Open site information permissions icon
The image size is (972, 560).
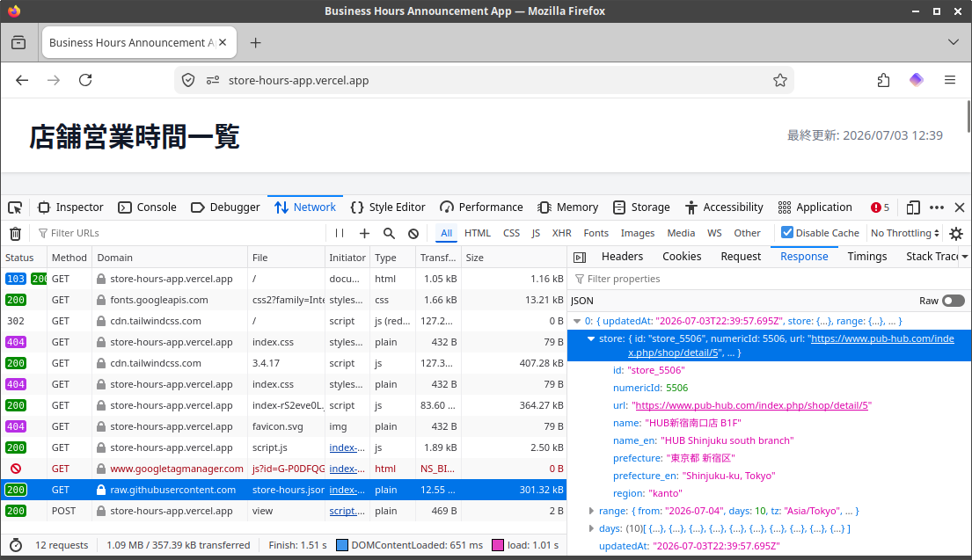click(213, 80)
